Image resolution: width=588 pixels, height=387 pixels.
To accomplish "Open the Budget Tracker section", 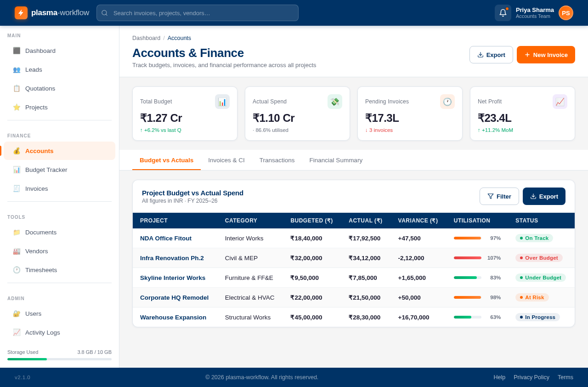I will click(17, 170).
